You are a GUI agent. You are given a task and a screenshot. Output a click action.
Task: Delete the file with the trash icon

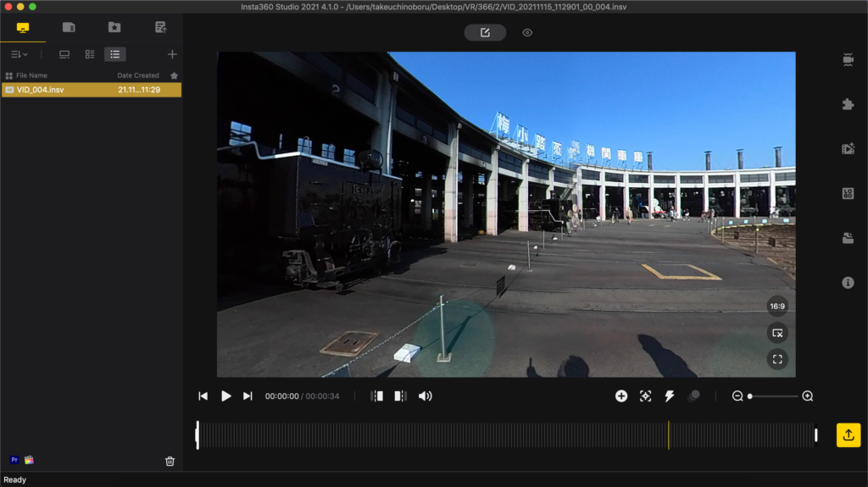[170, 461]
